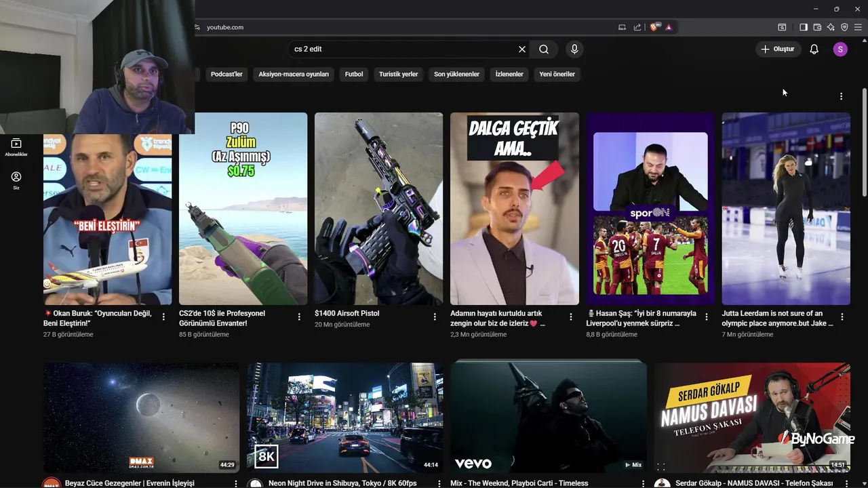
Task: Open the Shorts shelf three-dot menu
Action: [x=841, y=96]
